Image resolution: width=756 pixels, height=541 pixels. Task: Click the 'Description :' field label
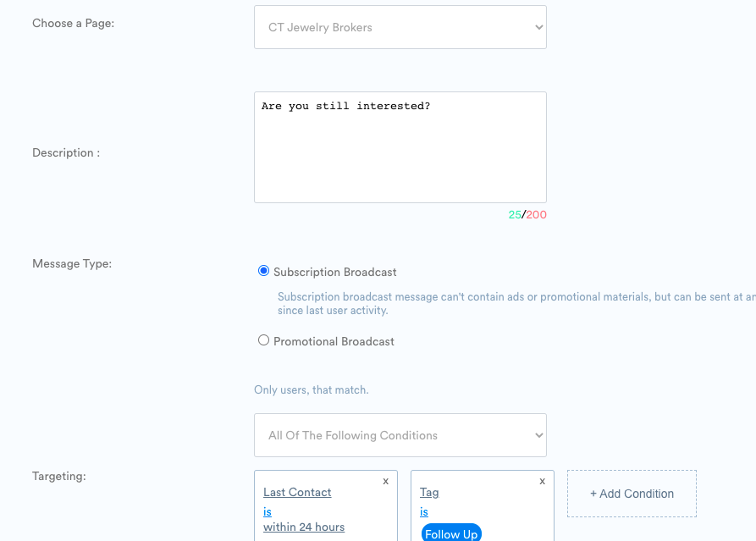[x=66, y=152]
